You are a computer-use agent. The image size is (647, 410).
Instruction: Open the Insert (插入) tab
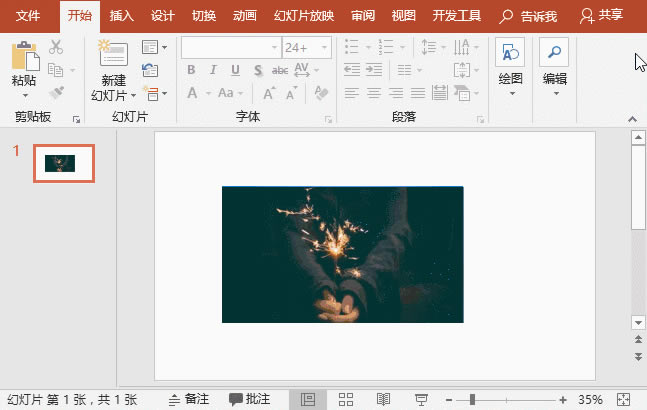(122, 16)
